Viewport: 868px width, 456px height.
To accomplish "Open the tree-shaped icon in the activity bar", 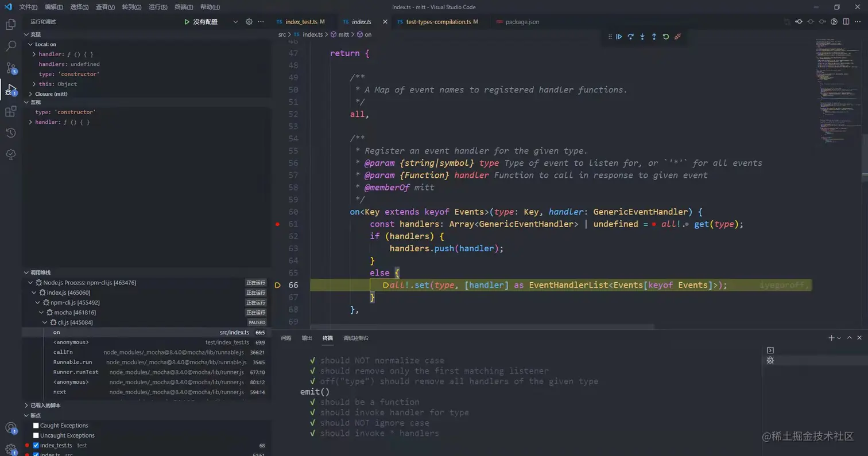I will [x=10, y=154].
